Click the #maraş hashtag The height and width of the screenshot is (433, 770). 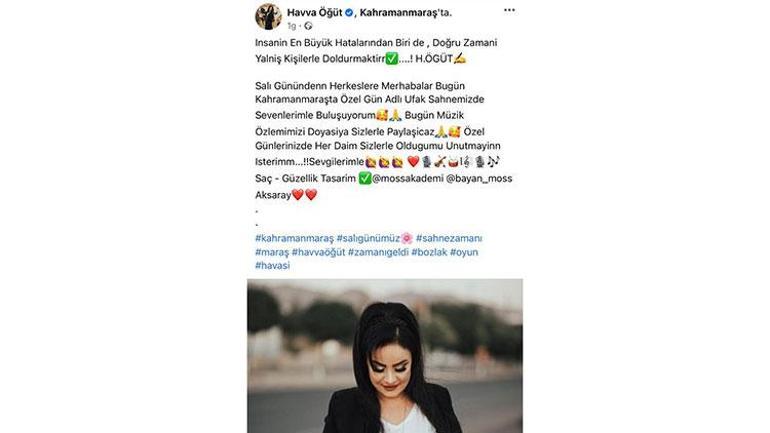pos(272,252)
